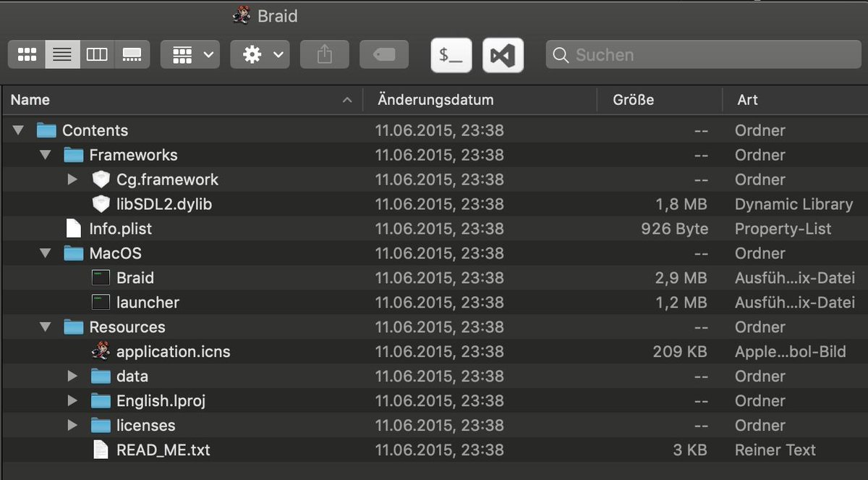Click the 926 Byte size value

click(x=675, y=229)
